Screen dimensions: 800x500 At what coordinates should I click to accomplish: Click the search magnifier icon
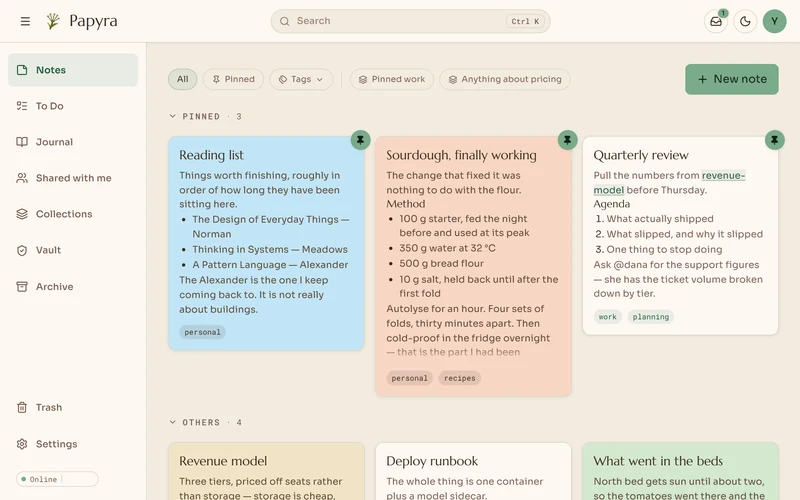[285, 21]
